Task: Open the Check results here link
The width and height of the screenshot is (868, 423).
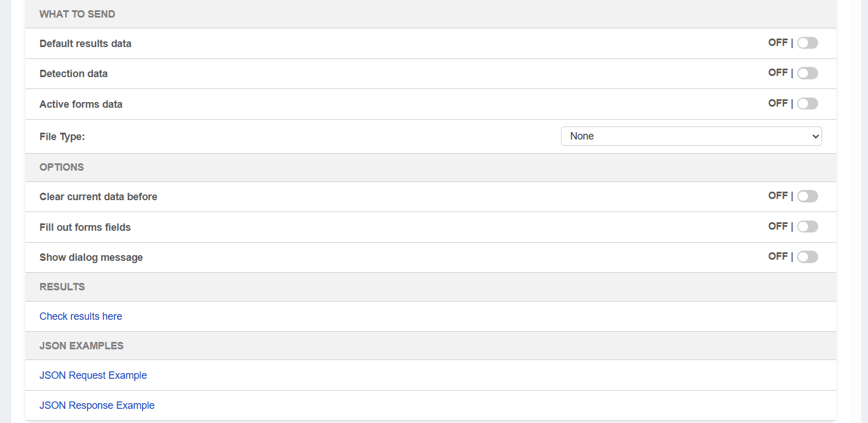Action: point(80,316)
